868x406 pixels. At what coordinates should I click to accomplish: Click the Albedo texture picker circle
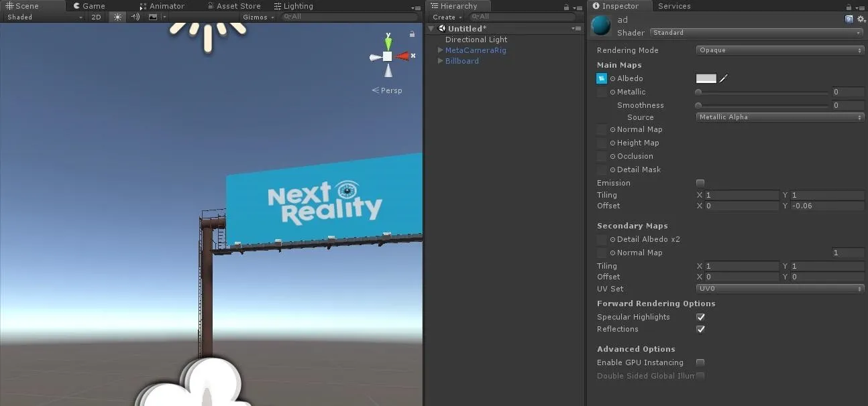(x=612, y=78)
